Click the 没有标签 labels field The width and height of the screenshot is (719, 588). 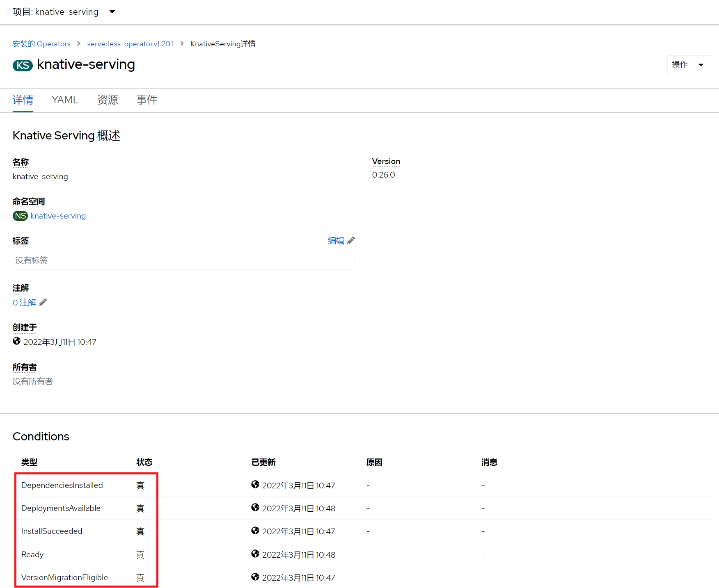pos(184,260)
